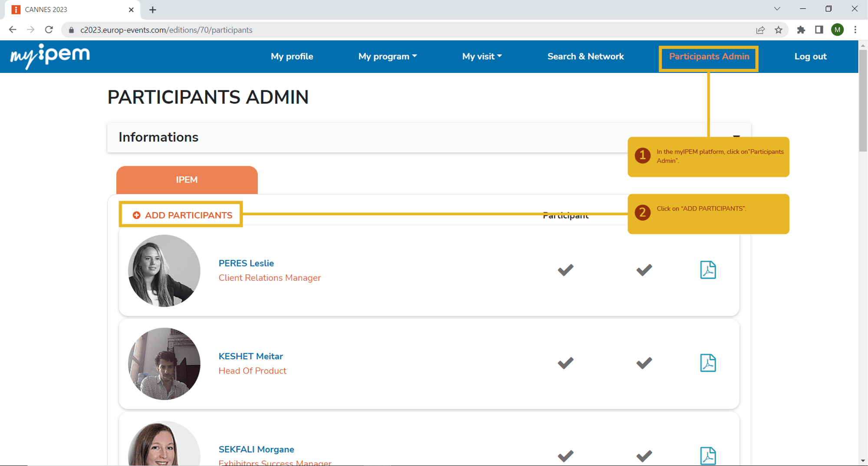This screenshot has width=868, height=466.
Task: View site information lock icon
Action: 72,30
